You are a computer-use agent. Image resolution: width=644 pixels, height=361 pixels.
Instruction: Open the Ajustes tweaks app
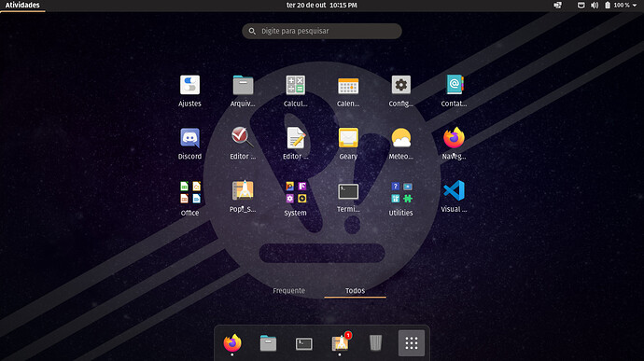189,86
